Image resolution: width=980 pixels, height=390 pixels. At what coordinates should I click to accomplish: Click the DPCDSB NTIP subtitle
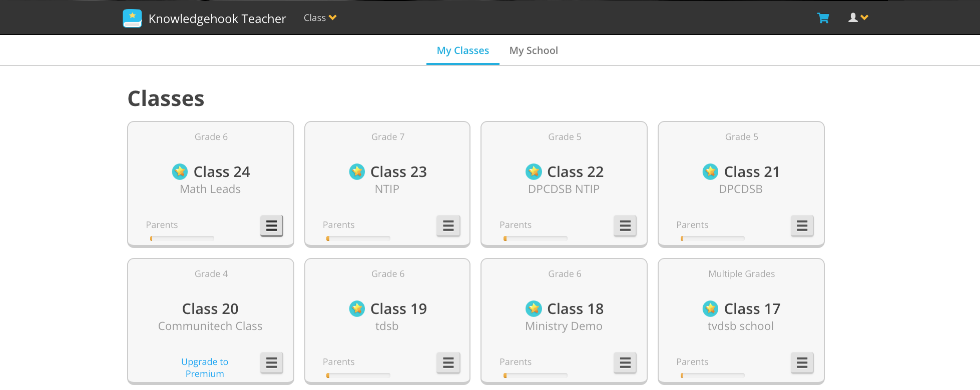click(x=564, y=189)
